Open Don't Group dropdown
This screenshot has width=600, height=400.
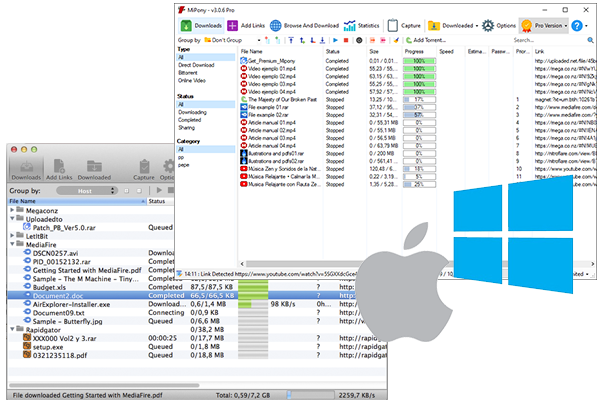pos(232,40)
